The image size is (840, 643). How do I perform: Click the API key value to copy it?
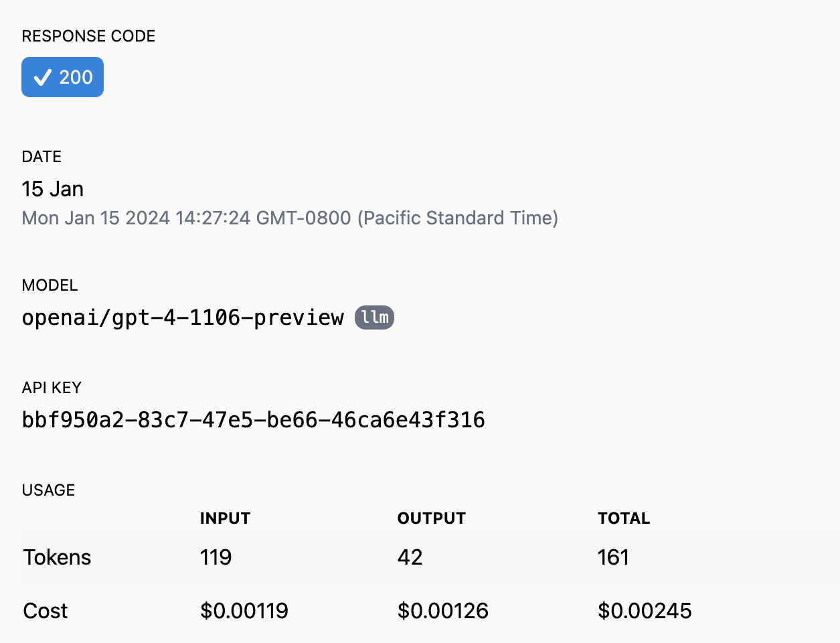click(x=254, y=420)
